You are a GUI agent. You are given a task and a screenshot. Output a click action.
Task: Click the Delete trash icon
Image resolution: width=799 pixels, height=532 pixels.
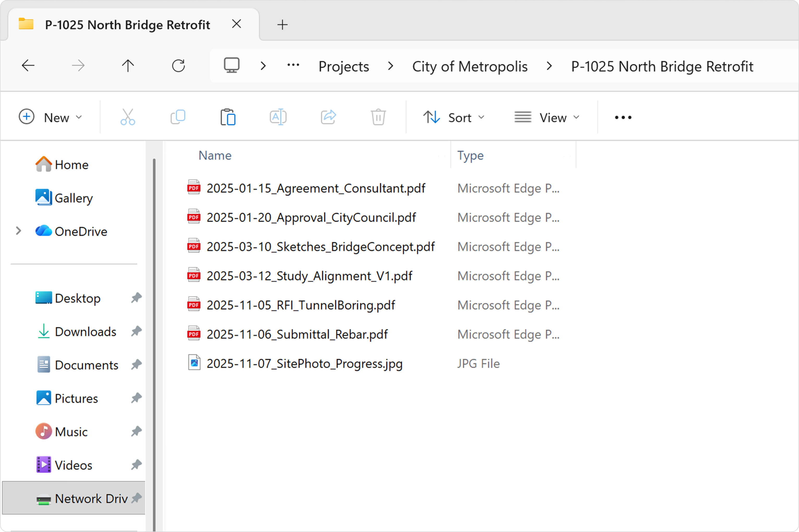point(378,117)
